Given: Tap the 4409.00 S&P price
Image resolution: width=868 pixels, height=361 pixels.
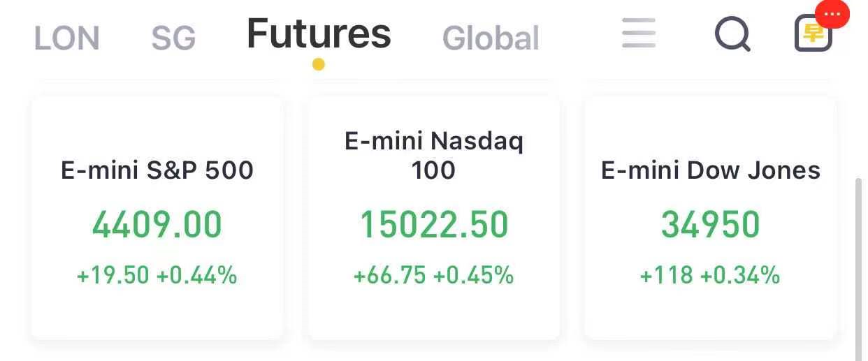Looking at the screenshot, I should tap(157, 225).
